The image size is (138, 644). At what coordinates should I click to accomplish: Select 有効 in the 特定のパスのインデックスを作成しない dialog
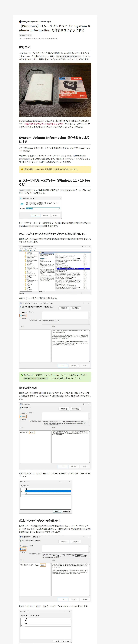click(x=23, y=549)
